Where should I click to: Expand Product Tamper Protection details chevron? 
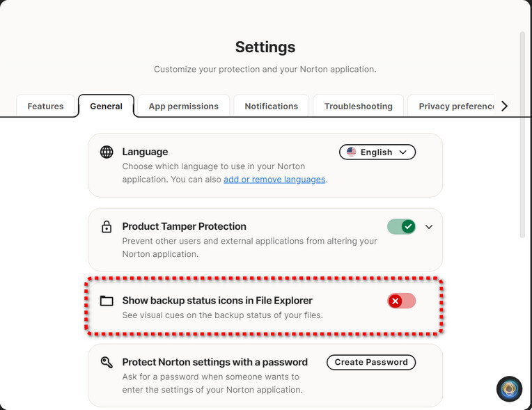429,227
